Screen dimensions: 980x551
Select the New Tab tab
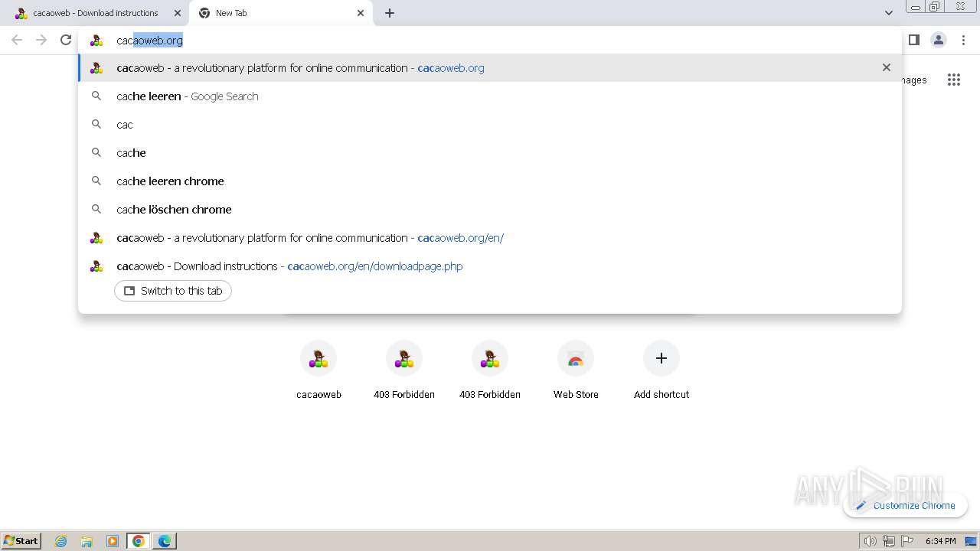point(280,13)
